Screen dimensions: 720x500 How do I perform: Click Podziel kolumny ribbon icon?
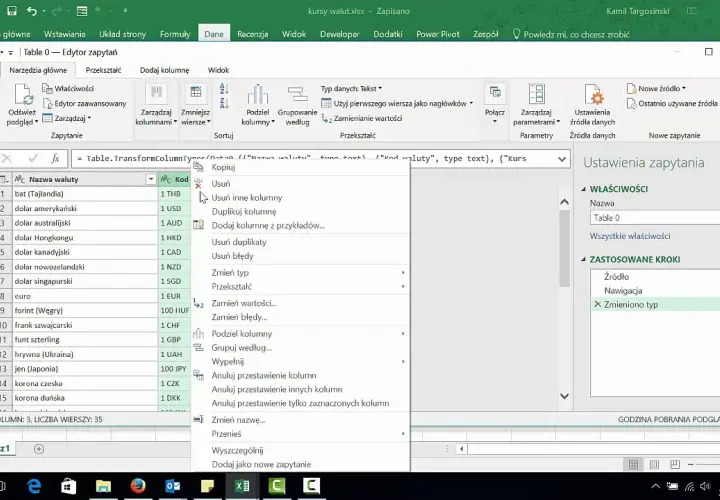point(258,95)
